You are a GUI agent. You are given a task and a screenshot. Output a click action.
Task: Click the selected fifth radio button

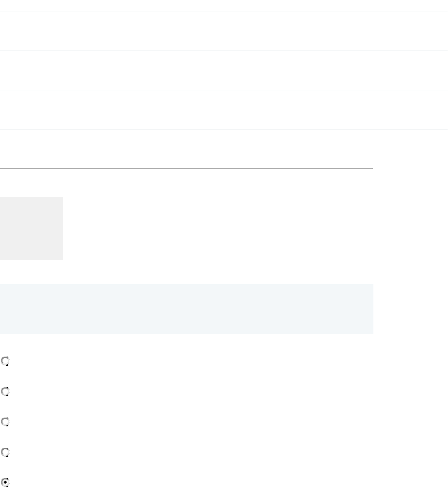pyautogui.click(x=5, y=482)
